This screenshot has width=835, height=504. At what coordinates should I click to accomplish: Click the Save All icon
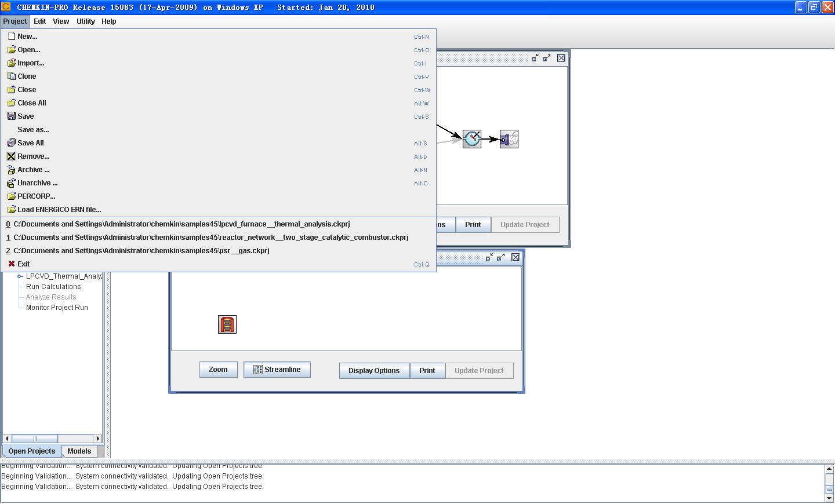pos(12,143)
